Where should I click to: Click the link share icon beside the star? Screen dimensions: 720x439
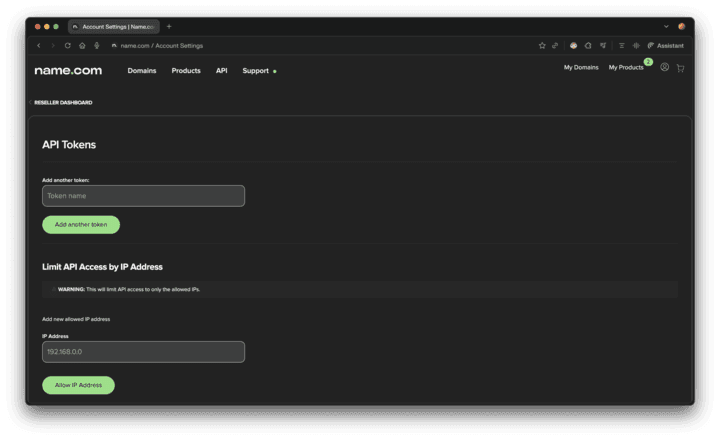[x=555, y=45]
